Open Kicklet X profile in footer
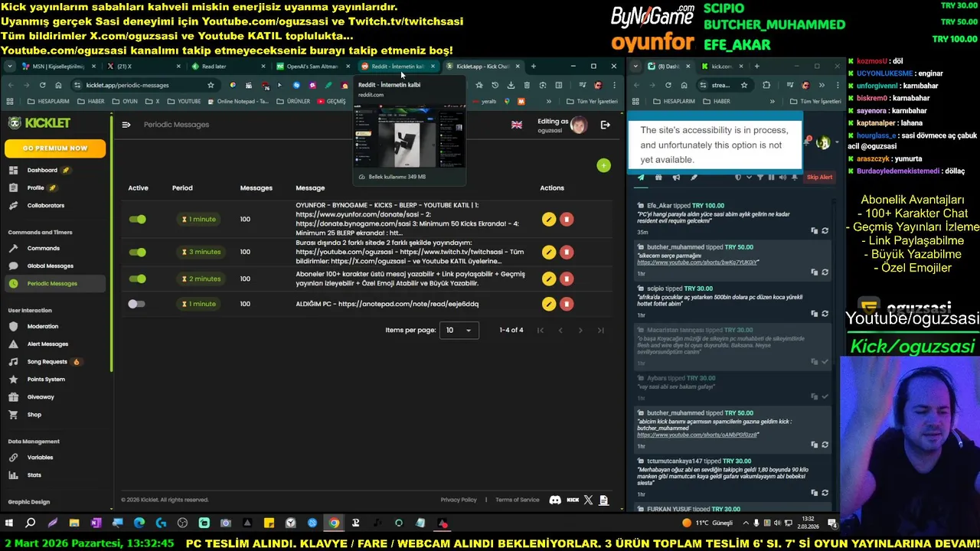This screenshot has width=980, height=551. point(588,500)
